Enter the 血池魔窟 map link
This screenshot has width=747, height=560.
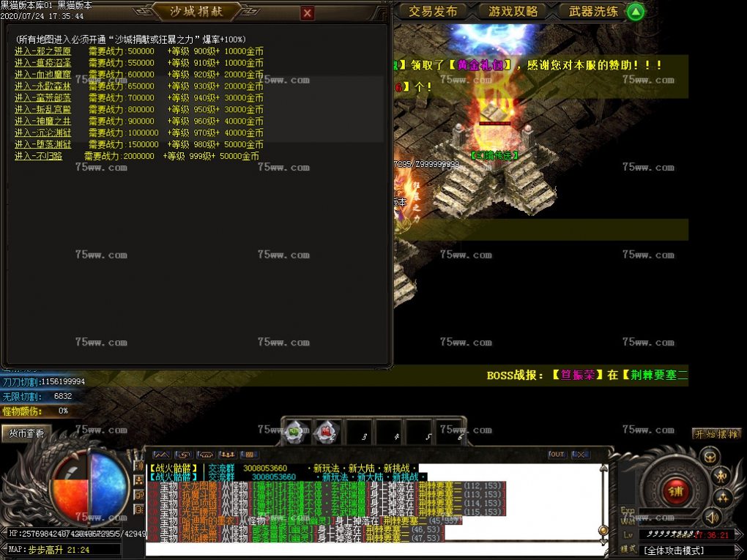[x=43, y=75]
